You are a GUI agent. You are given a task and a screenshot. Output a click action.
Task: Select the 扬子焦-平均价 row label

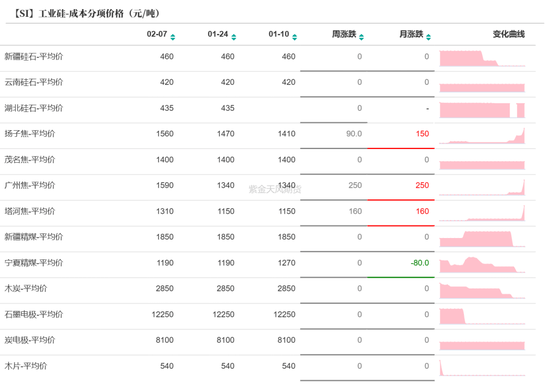click(30, 134)
